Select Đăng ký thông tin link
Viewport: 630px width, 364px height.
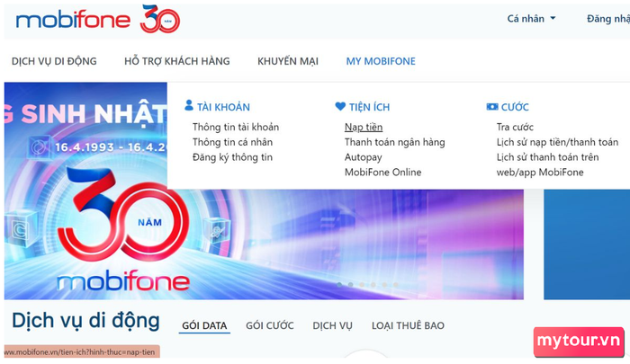[232, 157]
